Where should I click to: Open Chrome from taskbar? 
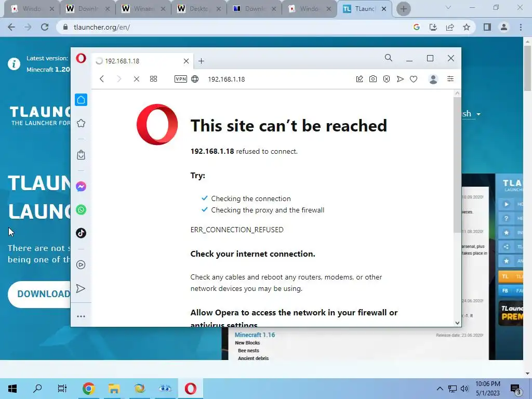click(88, 389)
